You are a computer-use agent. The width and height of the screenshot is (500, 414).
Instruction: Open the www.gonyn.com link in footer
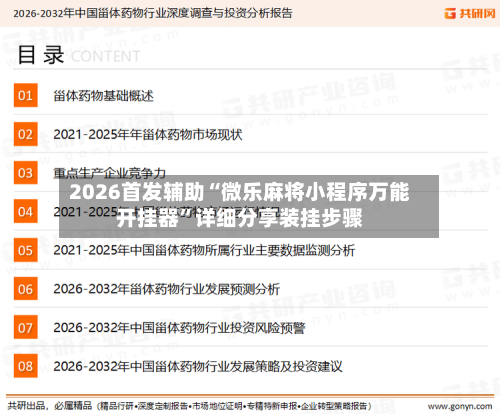tap(460, 406)
